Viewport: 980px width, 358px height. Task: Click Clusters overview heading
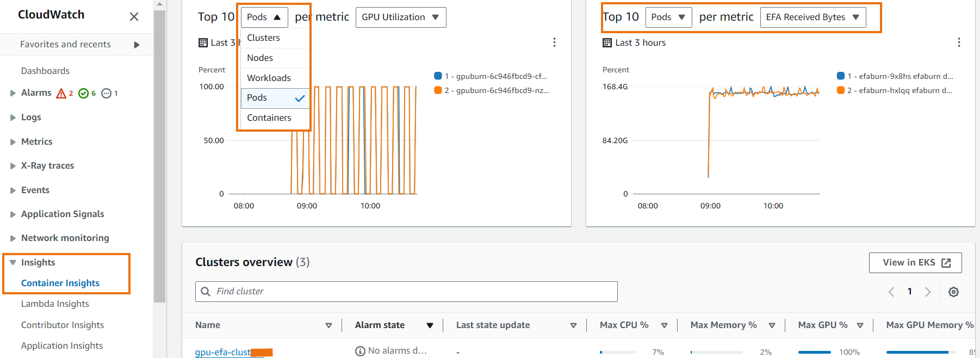pyautogui.click(x=252, y=262)
